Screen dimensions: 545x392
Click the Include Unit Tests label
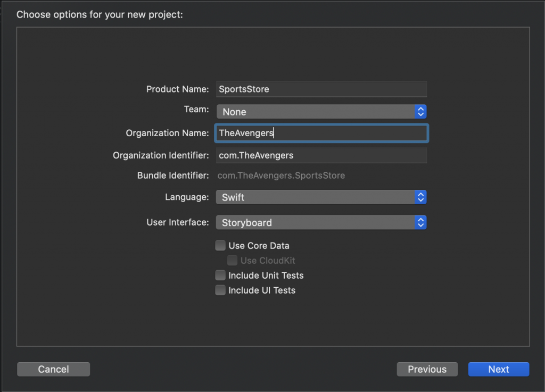click(x=266, y=276)
